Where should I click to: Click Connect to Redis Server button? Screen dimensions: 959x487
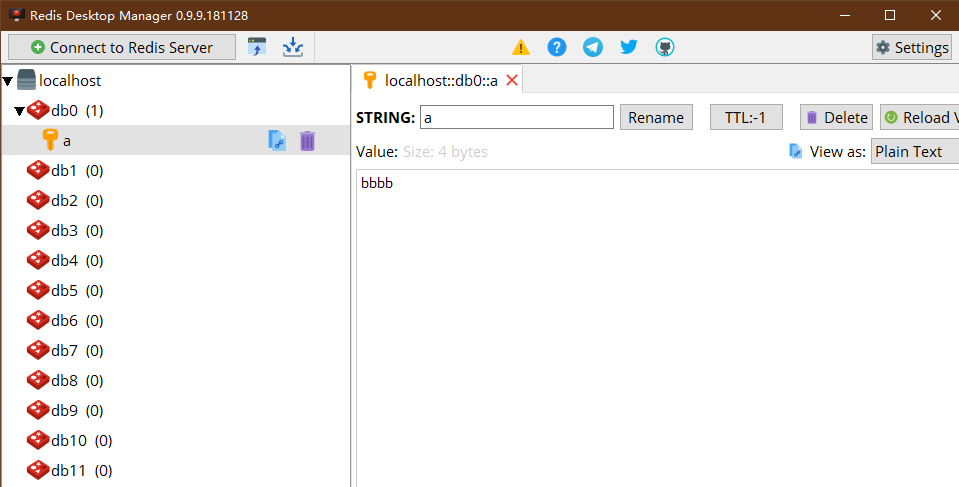point(122,47)
